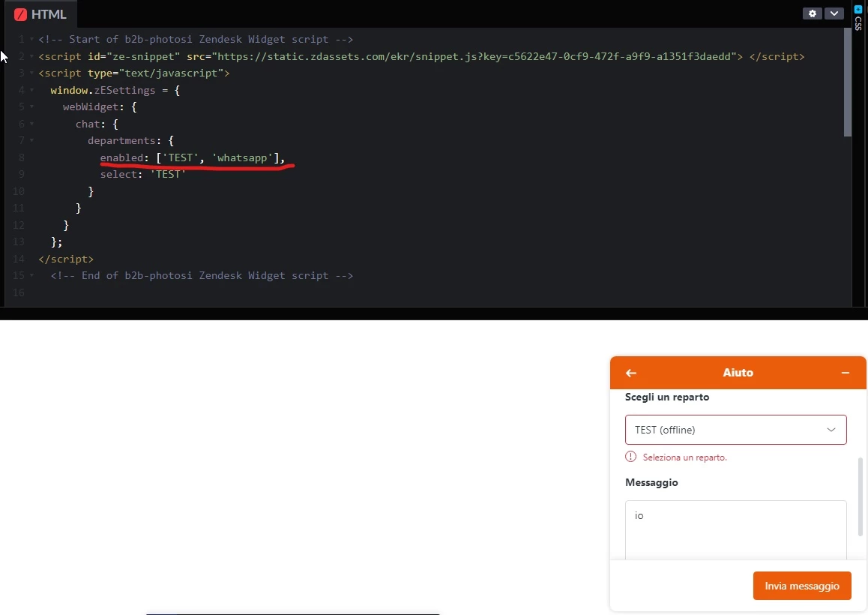Collapse chat fold on line 6
The image size is (868, 615).
[32, 124]
